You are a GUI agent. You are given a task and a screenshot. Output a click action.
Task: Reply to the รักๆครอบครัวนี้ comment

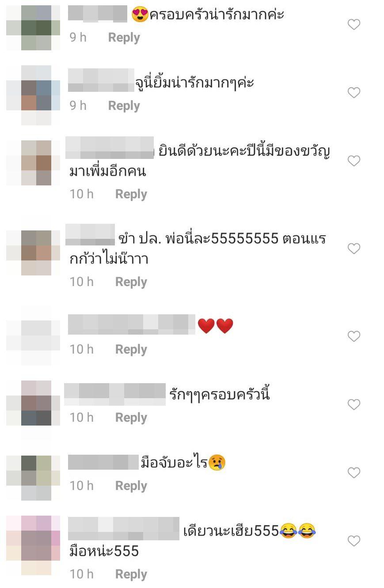(131, 418)
